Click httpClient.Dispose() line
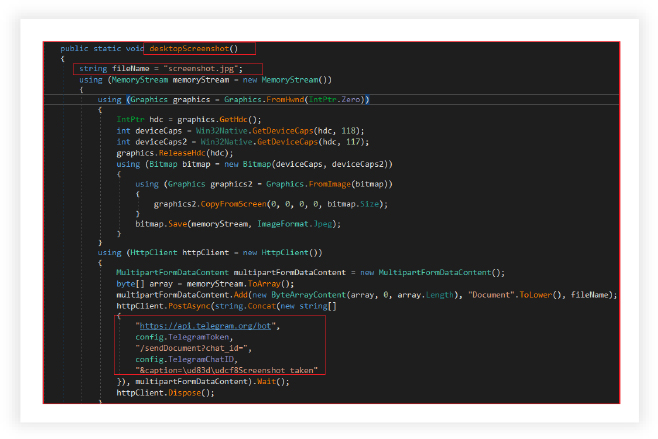 [x=165, y=393]
